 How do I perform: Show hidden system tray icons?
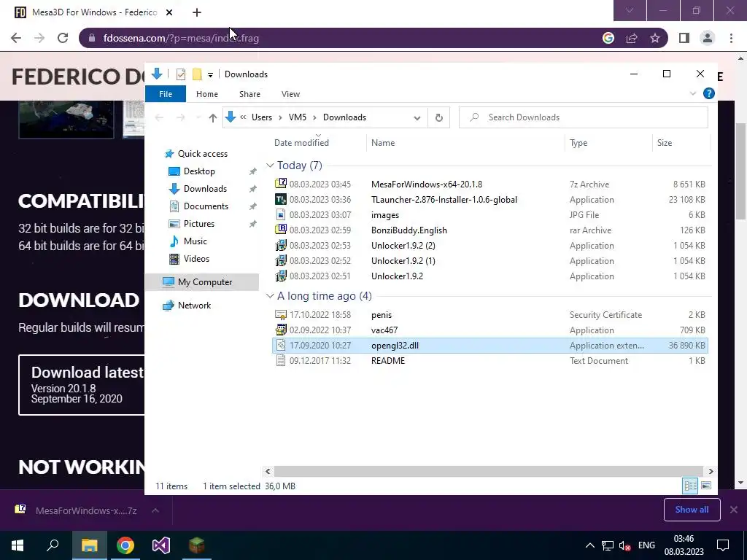point(589,545)
